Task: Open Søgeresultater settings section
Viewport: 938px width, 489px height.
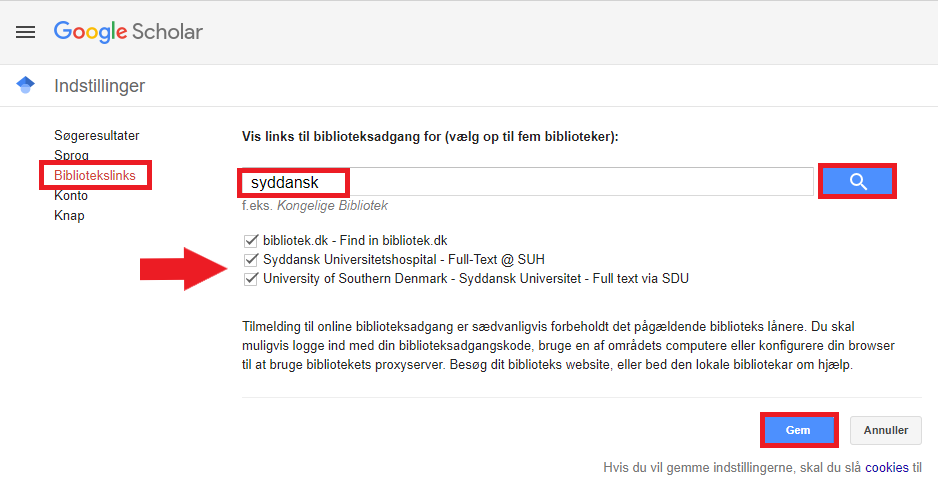Action: click(x=96, y=135)
